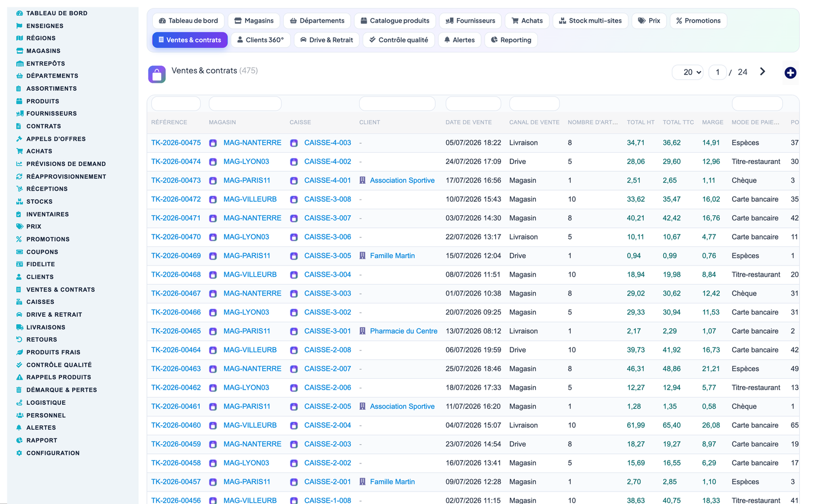Sort by Marge column header
The height and width of the screenshot is (504, 815).
tap(712, 122)
